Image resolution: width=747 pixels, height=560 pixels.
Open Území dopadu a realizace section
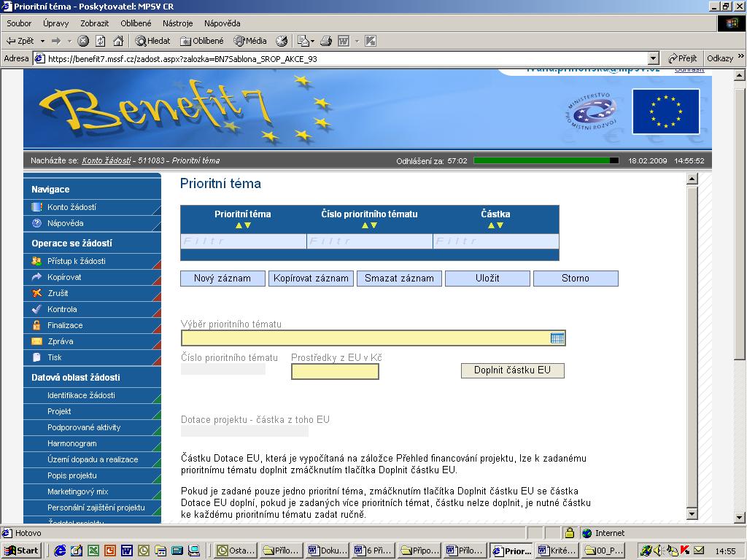92,459
